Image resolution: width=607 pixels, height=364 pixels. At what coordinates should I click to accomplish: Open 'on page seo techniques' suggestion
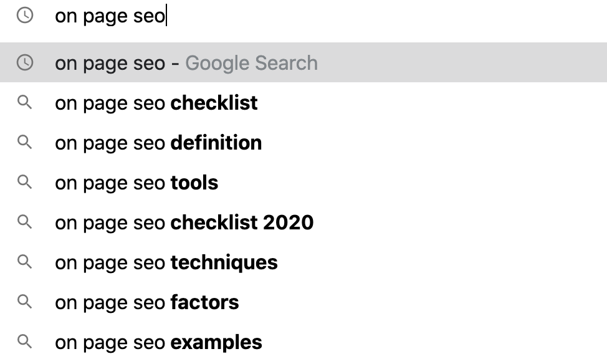166,262
